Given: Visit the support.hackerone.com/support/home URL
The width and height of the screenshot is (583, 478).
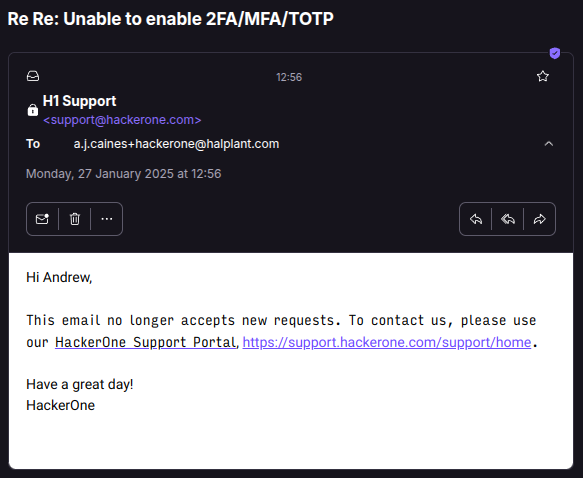Looking at the screenshot, I should click(387, 342).
